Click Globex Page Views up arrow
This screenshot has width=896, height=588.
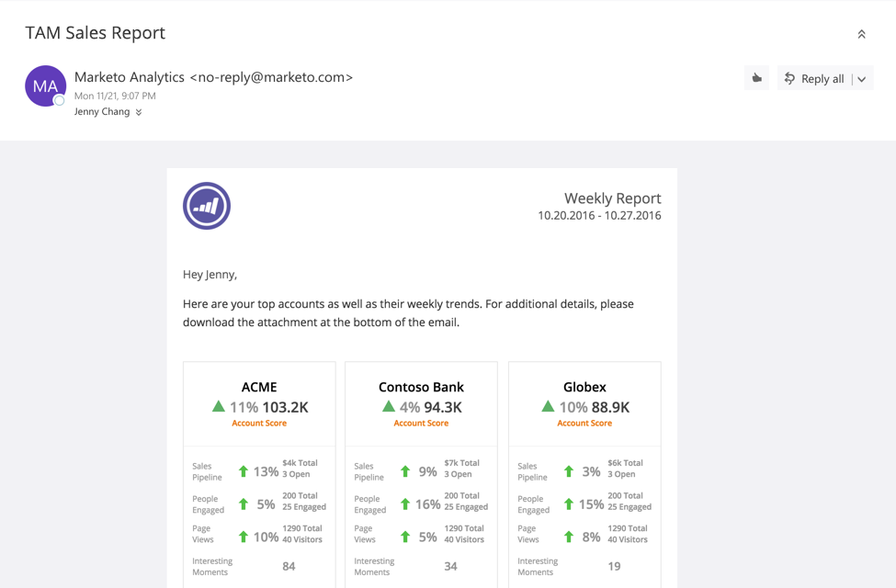569,537
